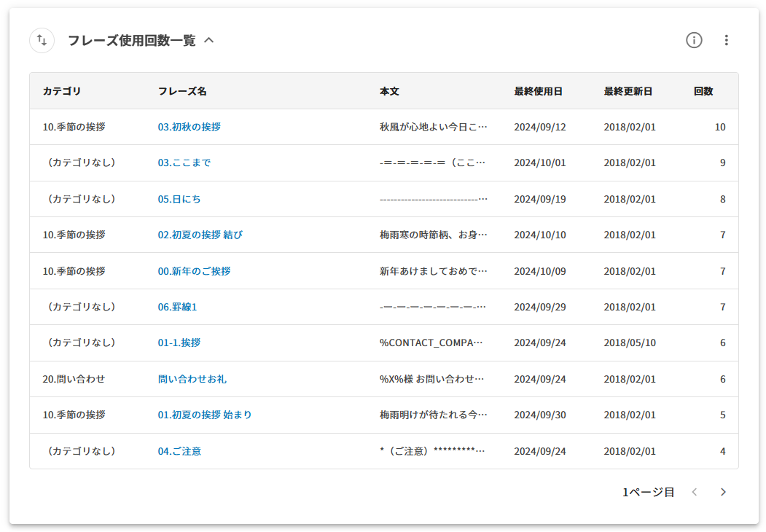Go to the next page arrow
This screenshot has width=766, height=532.
(x=723, y=493)
